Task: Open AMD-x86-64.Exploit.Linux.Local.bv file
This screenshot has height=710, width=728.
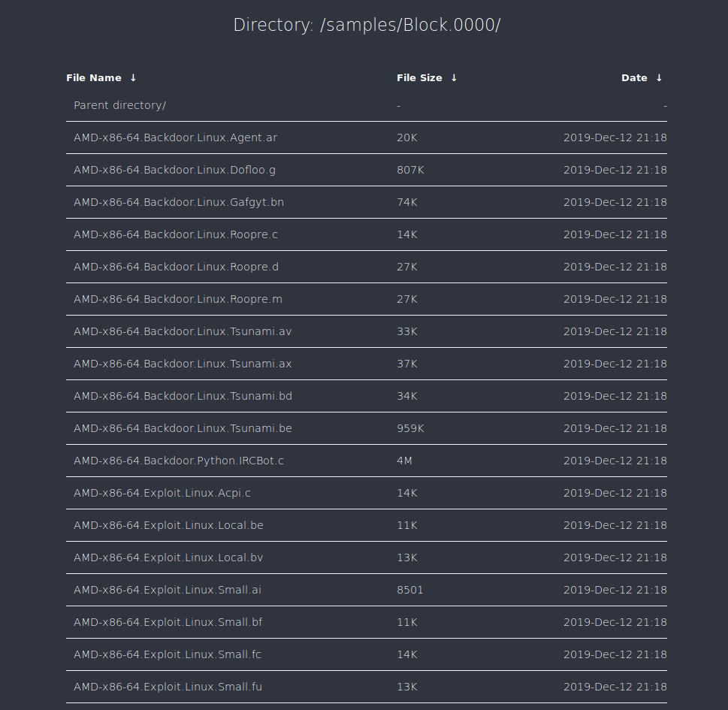Action: 168,557
